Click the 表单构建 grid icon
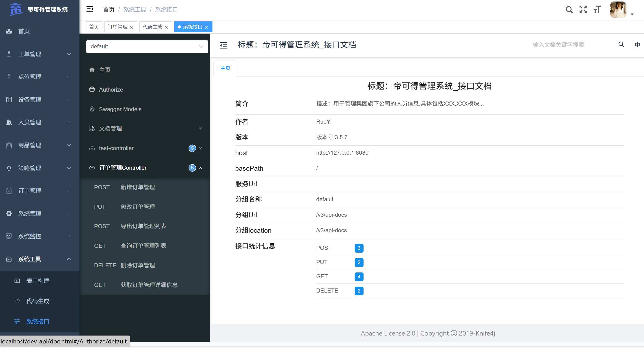 click(17, 281)
